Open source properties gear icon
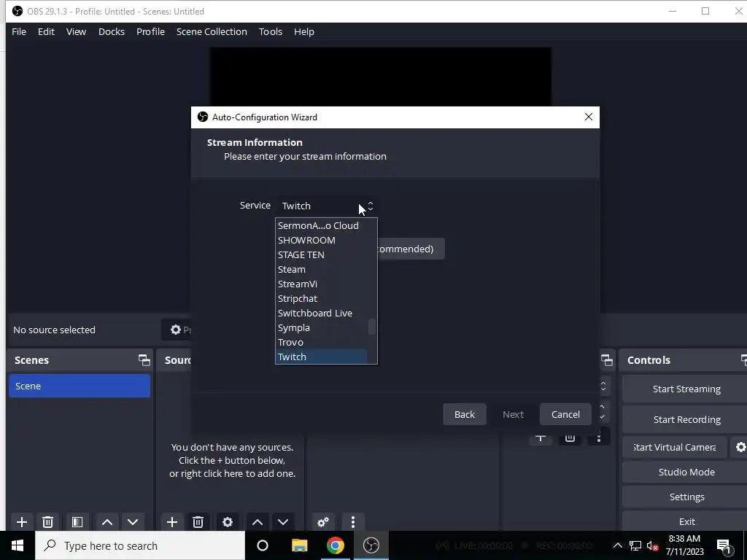 click(228, 522)
